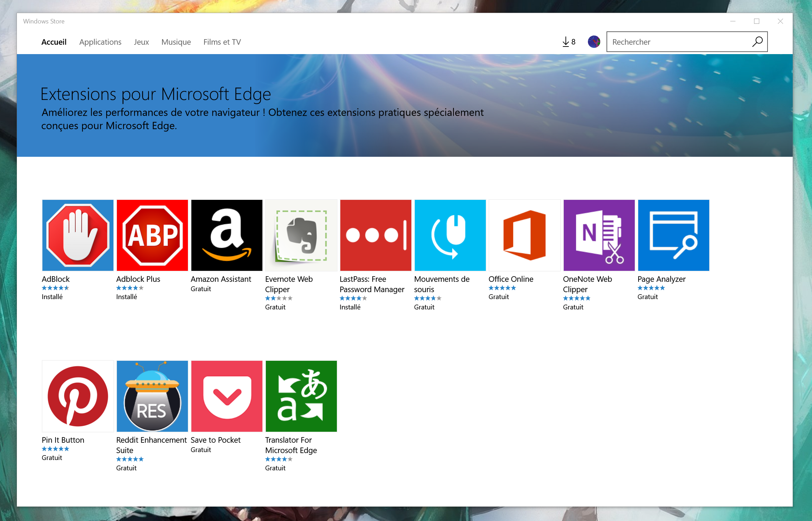Click the OneNote Web Clipper title
812x521 pixels.
(x=588, y=284)
